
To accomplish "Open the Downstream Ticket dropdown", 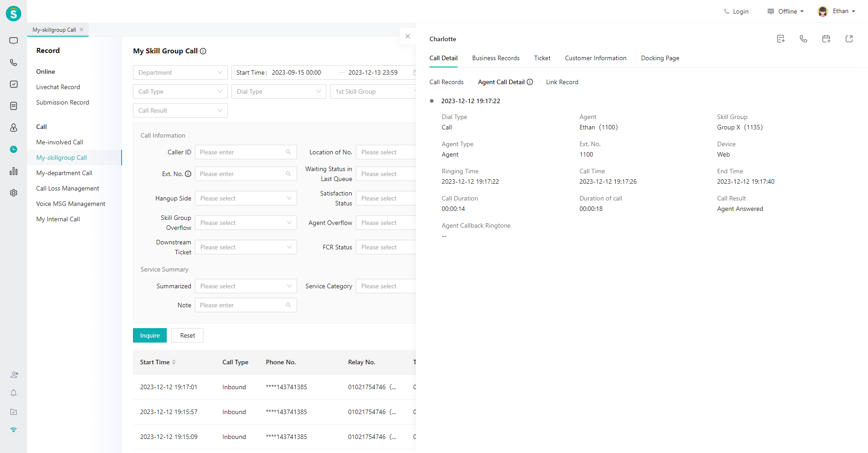I will pyautogui.click(x=246, y=247).
